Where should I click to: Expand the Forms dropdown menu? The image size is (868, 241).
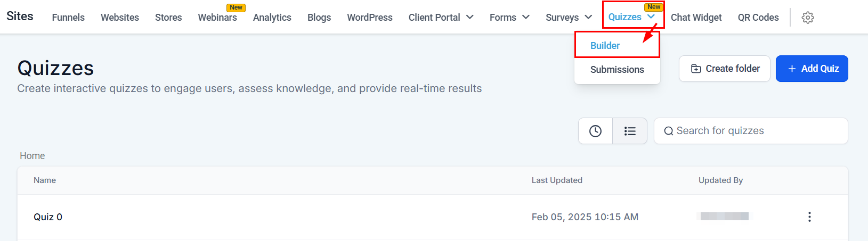pos(509,18)
